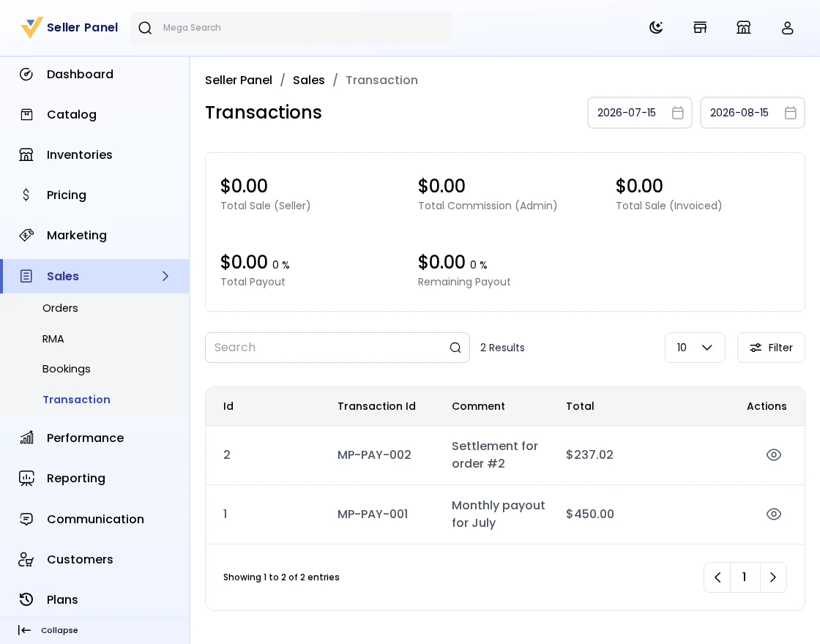Toggle dark mode with the moon icon
The width and height of the screenshot is (820, 644).
click(x=656, y=27)
